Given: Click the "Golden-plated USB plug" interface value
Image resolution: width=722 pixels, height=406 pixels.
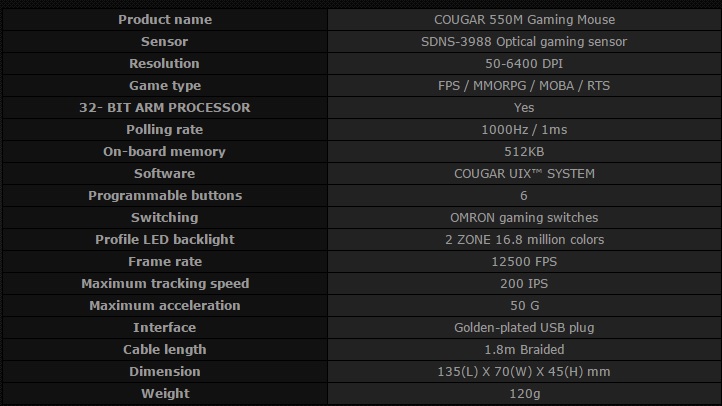Looking at the screenshot, I should (523, 328).
